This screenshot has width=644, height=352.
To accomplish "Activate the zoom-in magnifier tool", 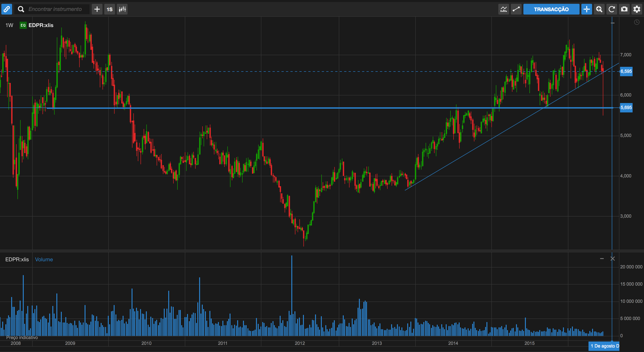I will (599, 9).
